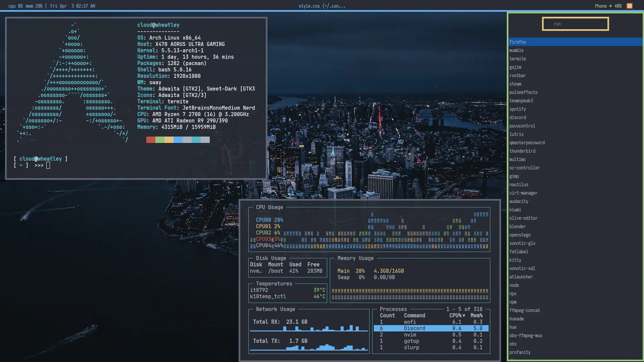Launch obs from the launcher list

coord(576,344)
